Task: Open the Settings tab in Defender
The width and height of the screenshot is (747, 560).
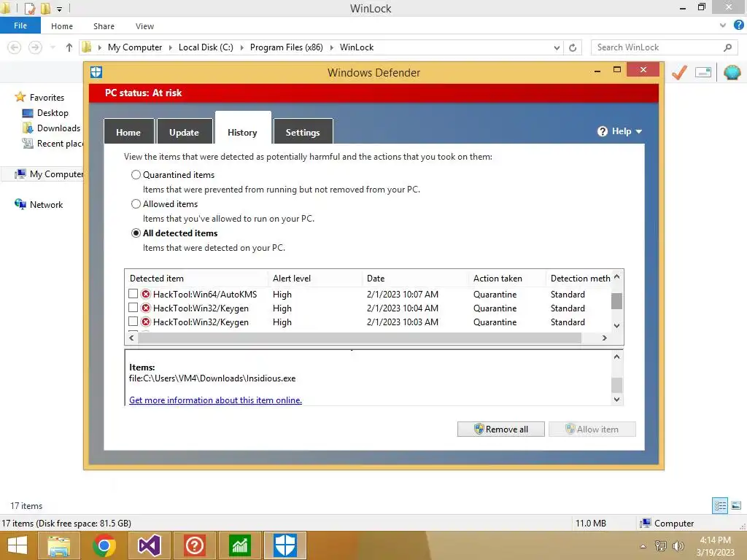Action: [x=303, y=132]
